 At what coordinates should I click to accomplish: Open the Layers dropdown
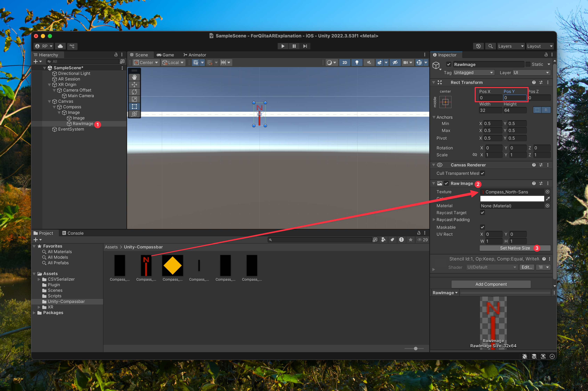click(x=511, y=46)
